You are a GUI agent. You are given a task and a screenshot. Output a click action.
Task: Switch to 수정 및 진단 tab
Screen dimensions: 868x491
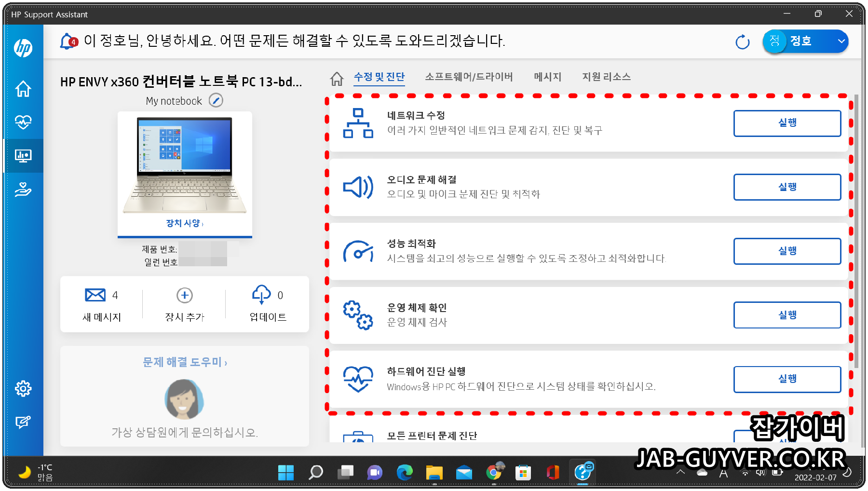(379, 77)
